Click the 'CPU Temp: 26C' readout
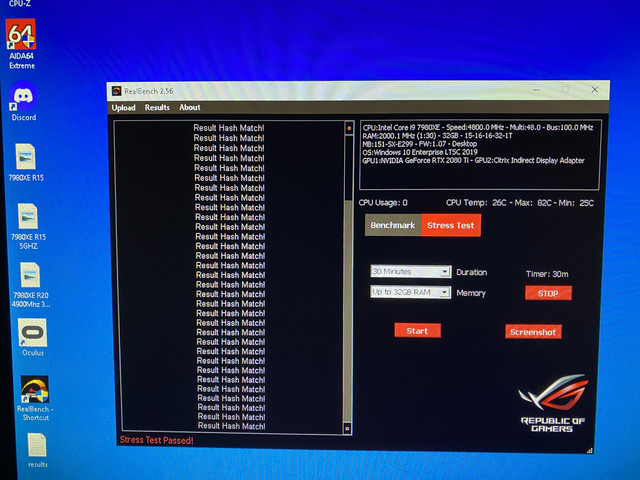 point(476,203)
